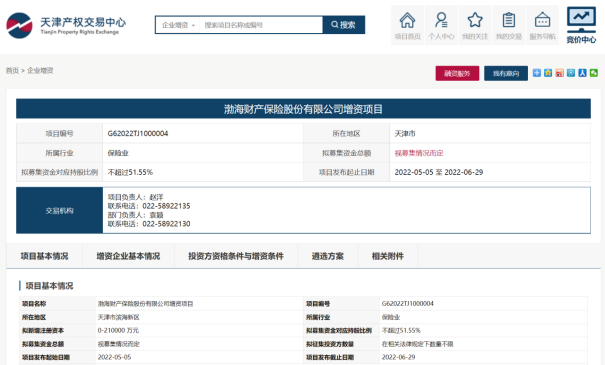This screenshot has height=365, width=605.
Task: Click the Tianjin Property Rights Exchange logo
Action: coord(66,25)
